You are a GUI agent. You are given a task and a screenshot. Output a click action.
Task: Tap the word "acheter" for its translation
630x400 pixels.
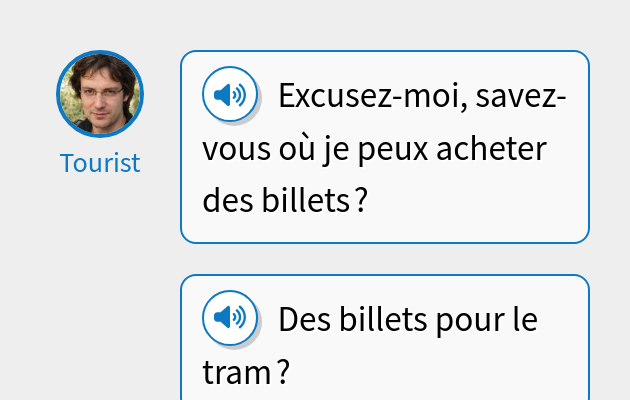tap(493, 150)
